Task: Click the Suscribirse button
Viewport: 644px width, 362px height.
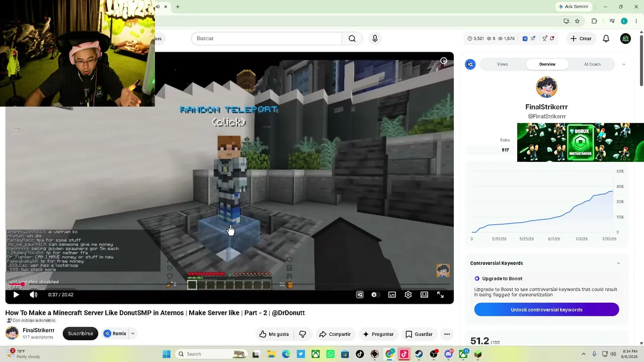Action: [x=80, y=334]
